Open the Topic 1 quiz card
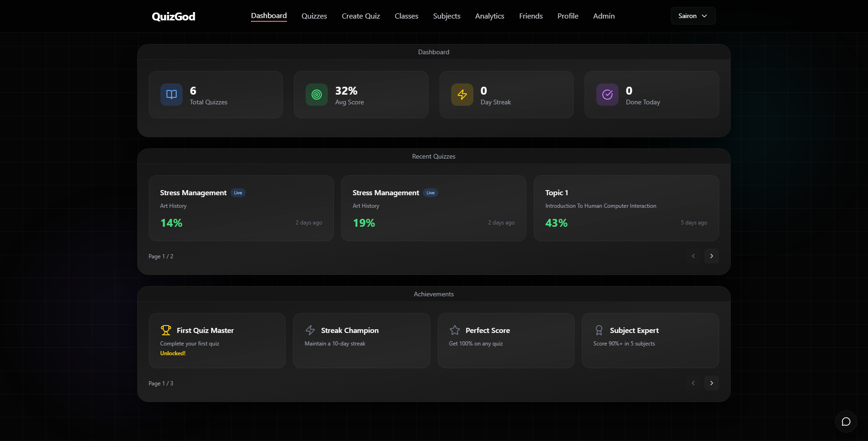Image resolution: width=868 pixels, height=441 pixels. click(x=626, y=208)
